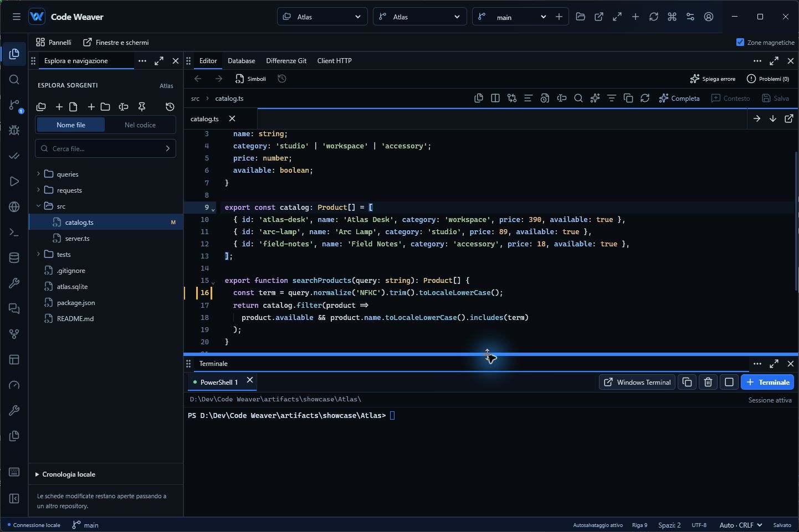Delete the terminal session with trash icon
Screen dimensions: 799x532
click(x=708, y=382)
